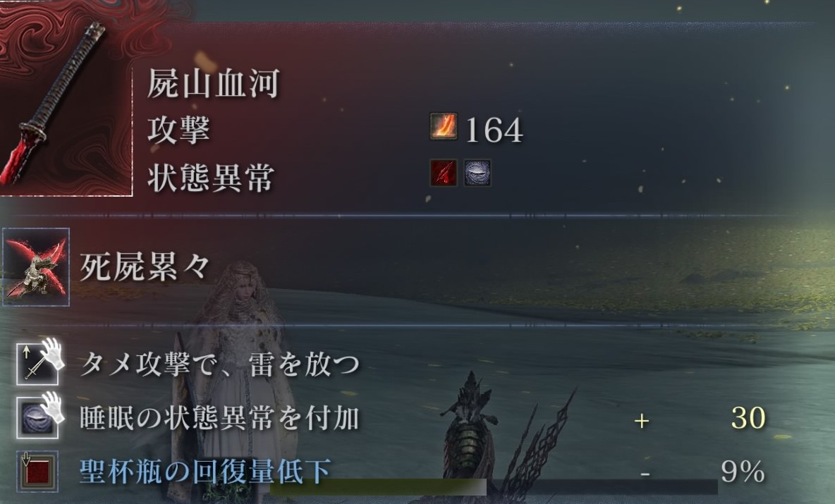Image resolution: width=835 pixels, height=504 pixels.
Task: Click the flask recovery reduction icon
Action: click(x=37, y=471)
